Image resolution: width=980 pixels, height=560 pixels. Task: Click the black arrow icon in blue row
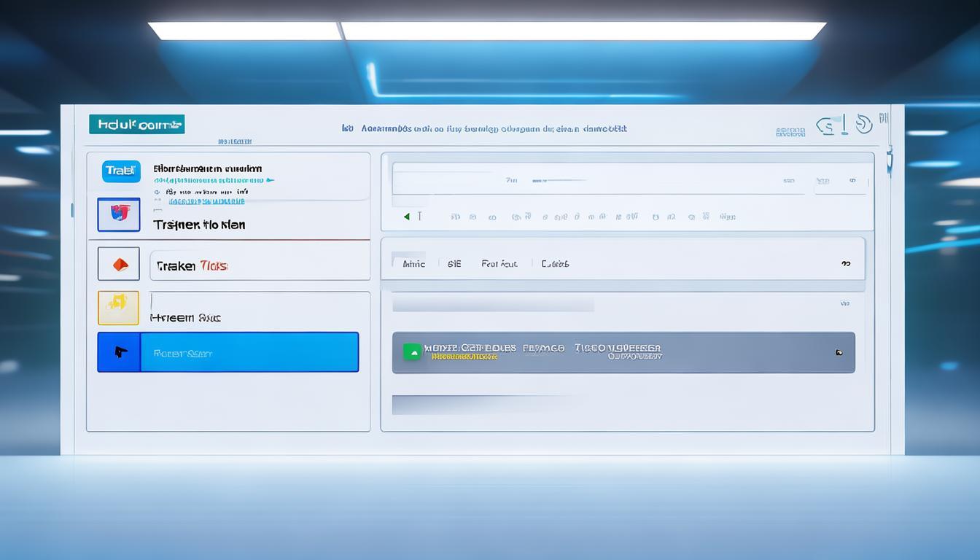click(120, 352)
